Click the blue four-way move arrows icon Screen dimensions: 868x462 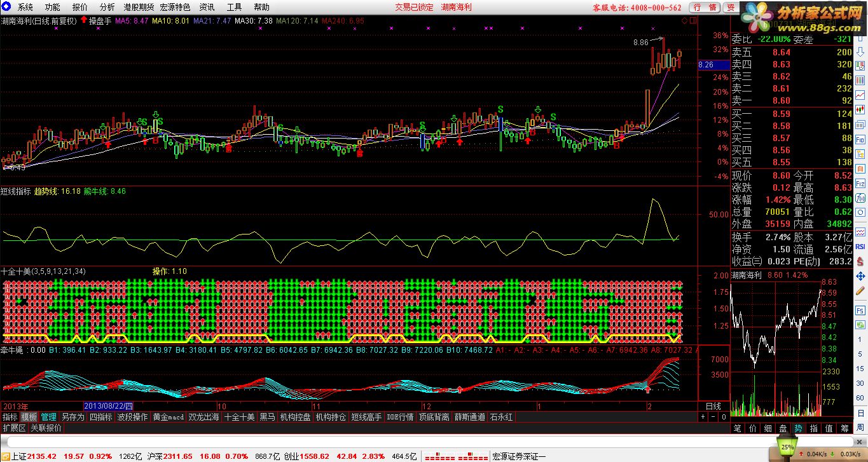[x=860, y=276]
